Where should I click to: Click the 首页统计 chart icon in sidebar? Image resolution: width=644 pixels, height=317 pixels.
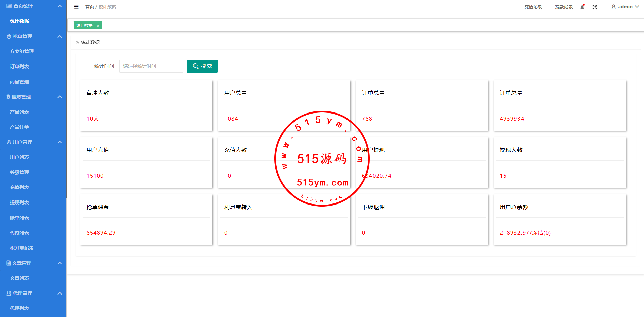[x=9, y=6]
